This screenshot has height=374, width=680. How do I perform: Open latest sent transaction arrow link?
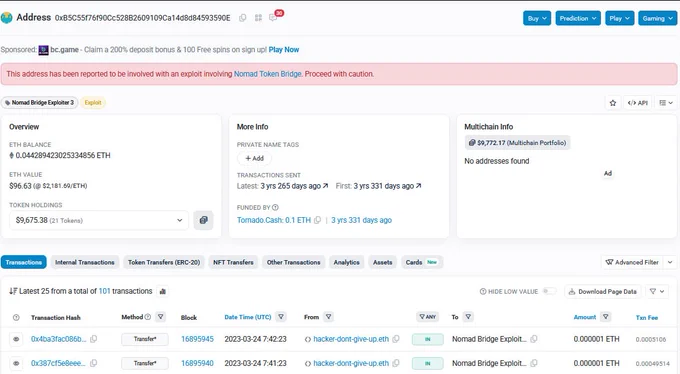325,186
